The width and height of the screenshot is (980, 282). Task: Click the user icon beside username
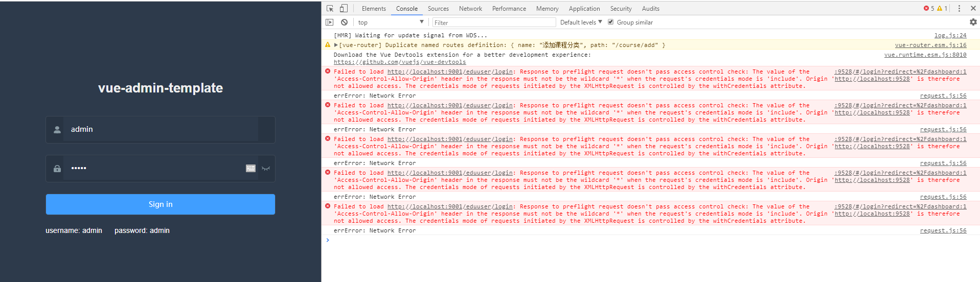[x=57, y=130]
